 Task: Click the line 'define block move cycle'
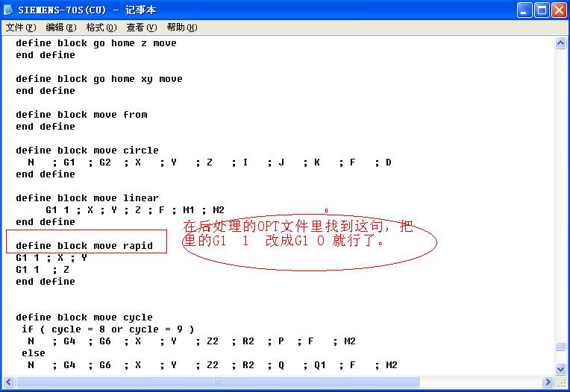(84, 317)
